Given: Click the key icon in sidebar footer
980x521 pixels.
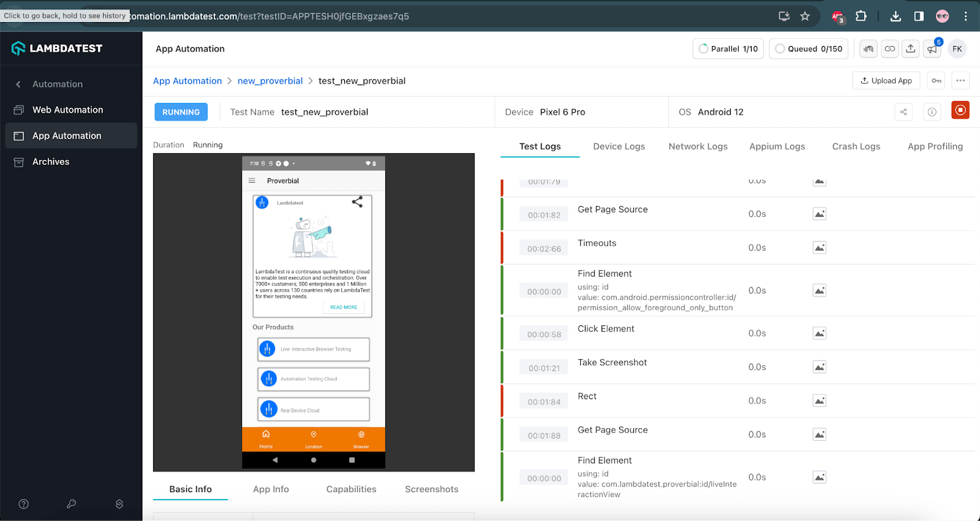Looking at the screenshot, I should [x=72, y=504].
